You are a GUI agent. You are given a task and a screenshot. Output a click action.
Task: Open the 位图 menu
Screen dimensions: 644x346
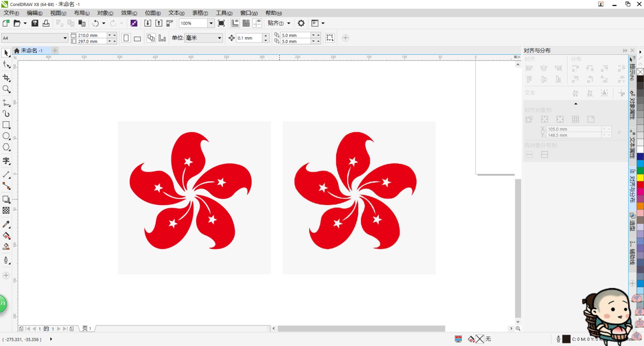(x=153, y=13)
